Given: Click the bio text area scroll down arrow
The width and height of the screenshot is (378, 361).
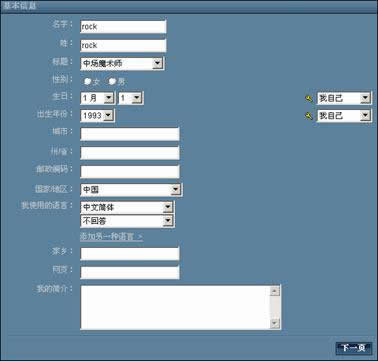Looking at the screenshot, I should pos(275,323).
